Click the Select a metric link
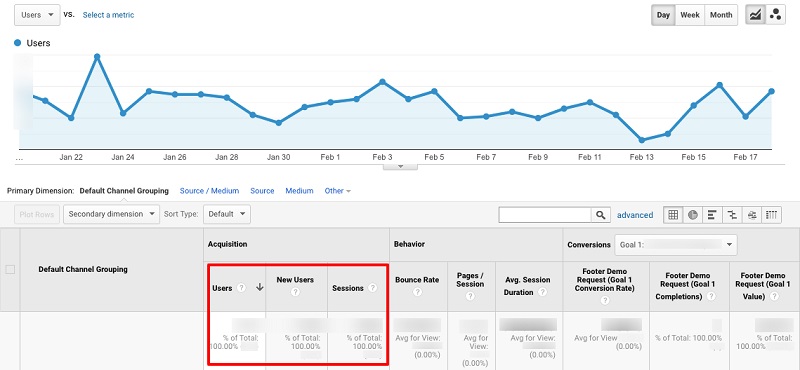 [x=108, y=15]
